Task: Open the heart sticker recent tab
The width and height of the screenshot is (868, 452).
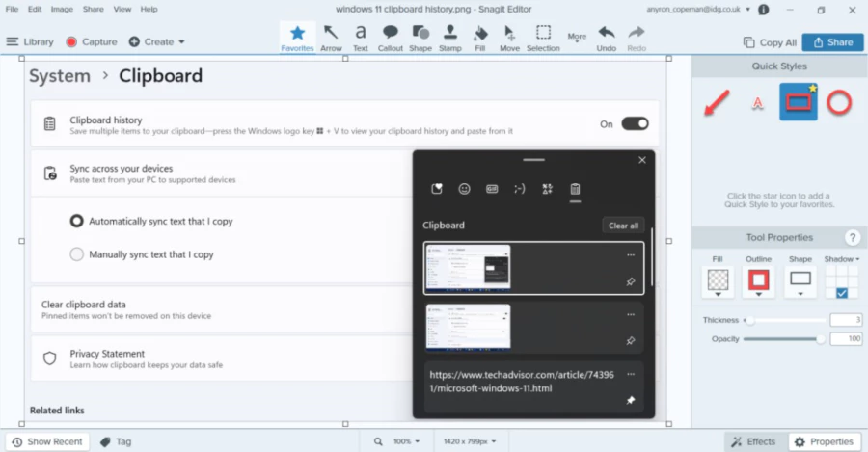Action: (x=437, y=189)
